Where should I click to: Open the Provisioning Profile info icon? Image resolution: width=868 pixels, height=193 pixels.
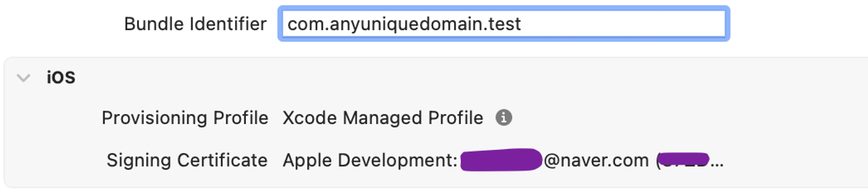(x=504, y=117)
